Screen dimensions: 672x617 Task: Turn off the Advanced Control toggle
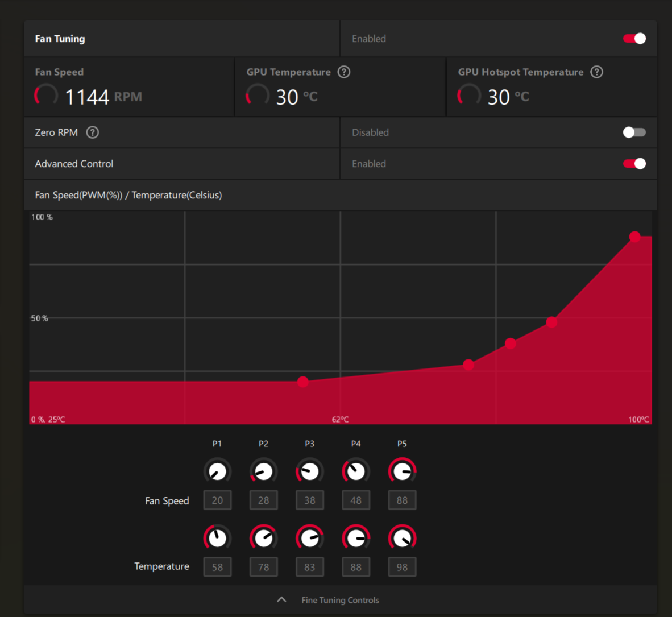(x=634, y=164)
